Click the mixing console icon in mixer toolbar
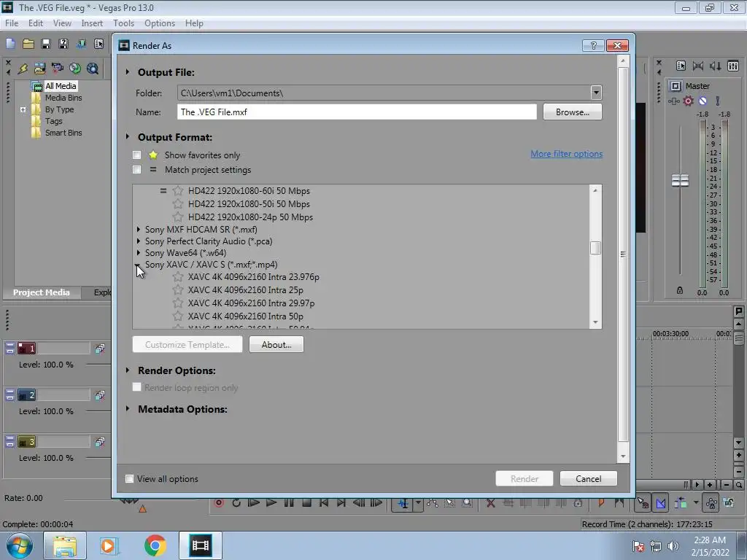The width and height of the screenshot is (747, 560). [x=733, y=66]
